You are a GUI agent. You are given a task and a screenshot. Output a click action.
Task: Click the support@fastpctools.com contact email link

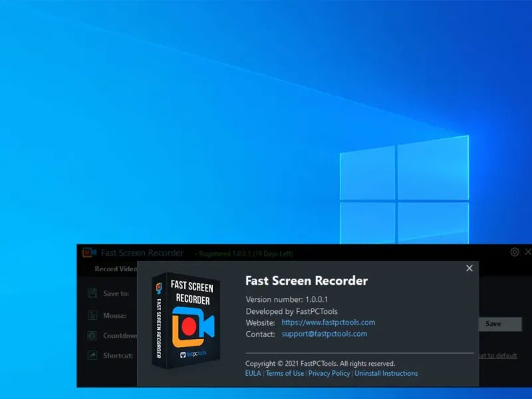[x=324, y=334]
